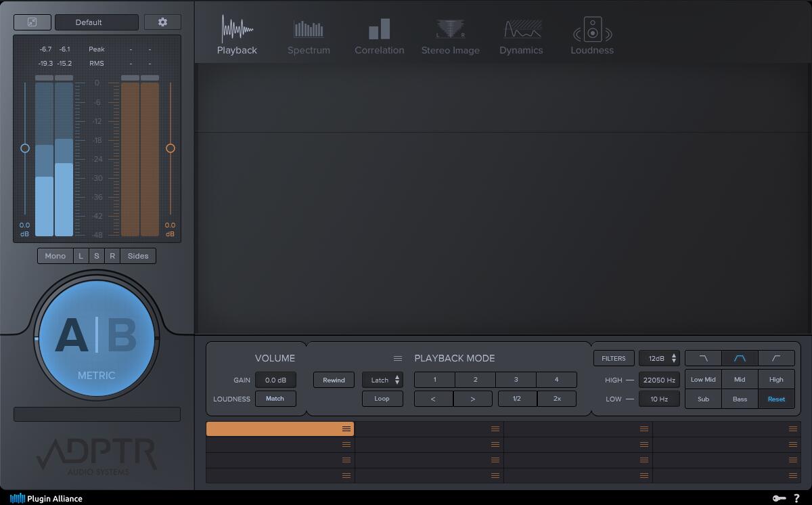Open the Stereo Image view
Screen dimensions: 812x505
tap(451, 37)
